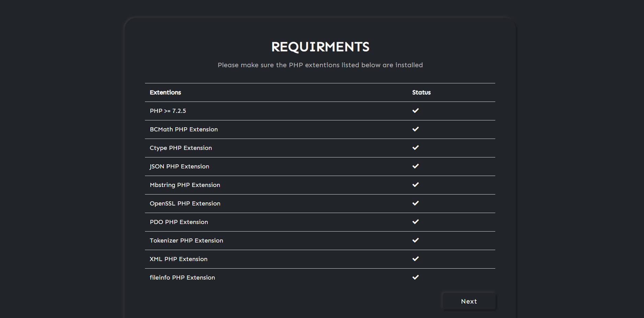Click the Tokenizer PHP Extension label
This screenshot has width=644, height=318.
click(x=186, y=240)
